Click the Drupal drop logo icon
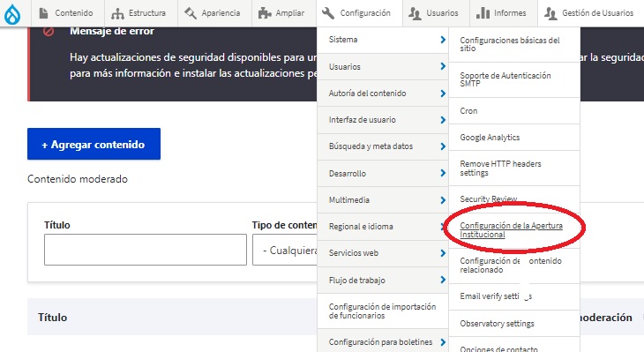The image size is (644, 352). pyautogui.click(x=12, y=15)
